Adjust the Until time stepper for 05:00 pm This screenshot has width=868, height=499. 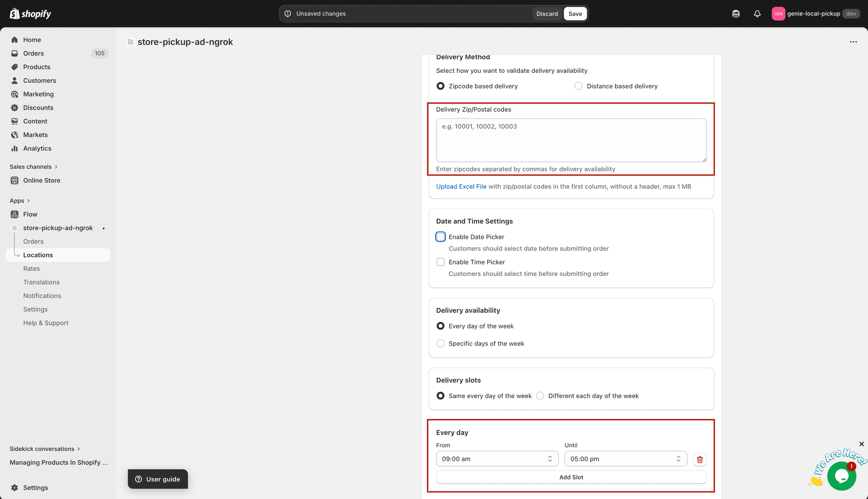tap(678, 458)
